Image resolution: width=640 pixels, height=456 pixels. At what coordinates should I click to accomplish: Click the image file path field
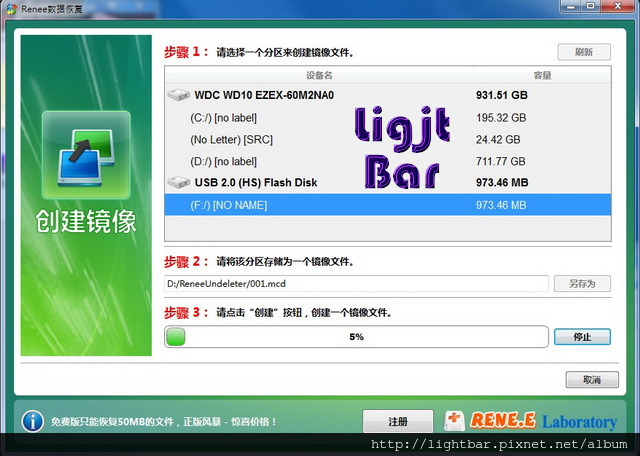pyautogui.click(x=356, y=284)
